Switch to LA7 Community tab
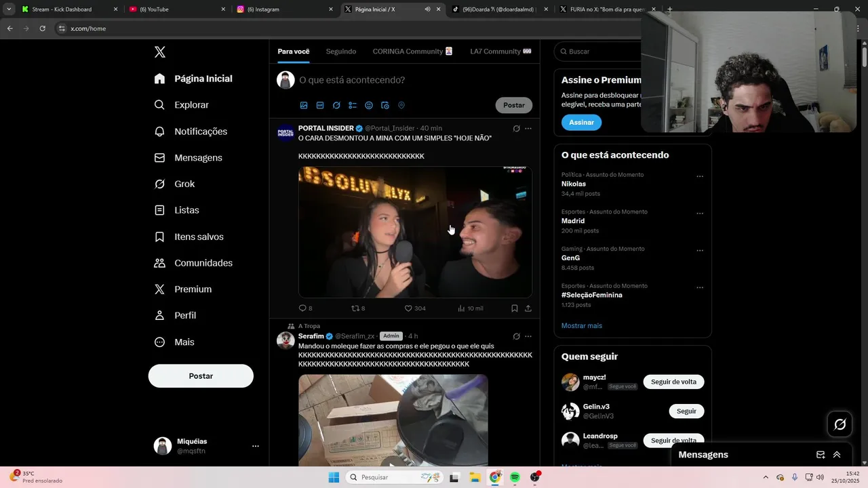Viewport: 868px width, 488px height. point(500,52)
